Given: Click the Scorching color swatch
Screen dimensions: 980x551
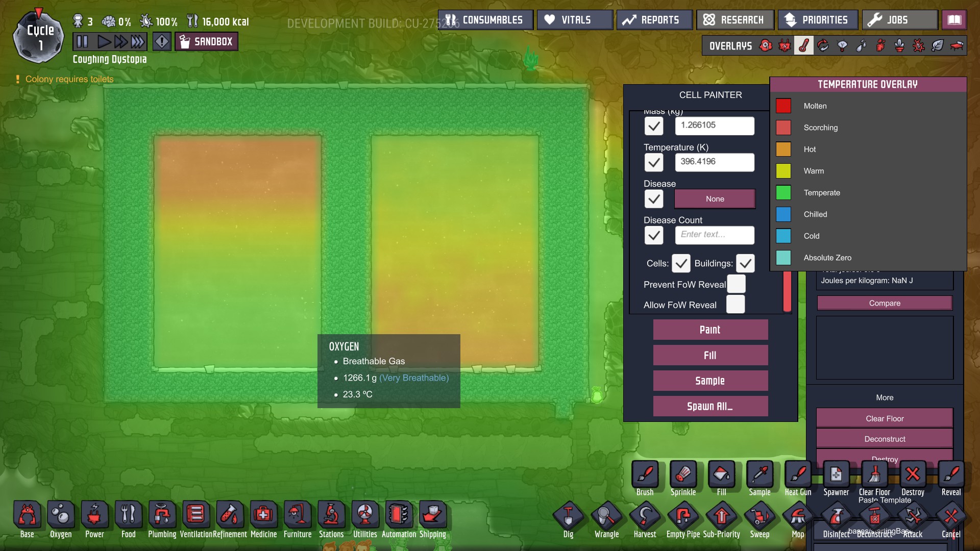Looking at the screenshot, I should tap(783, 128).
